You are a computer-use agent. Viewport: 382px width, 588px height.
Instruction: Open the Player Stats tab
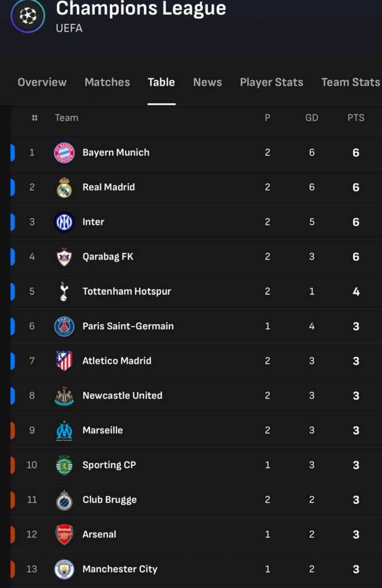tap(271, 82)
